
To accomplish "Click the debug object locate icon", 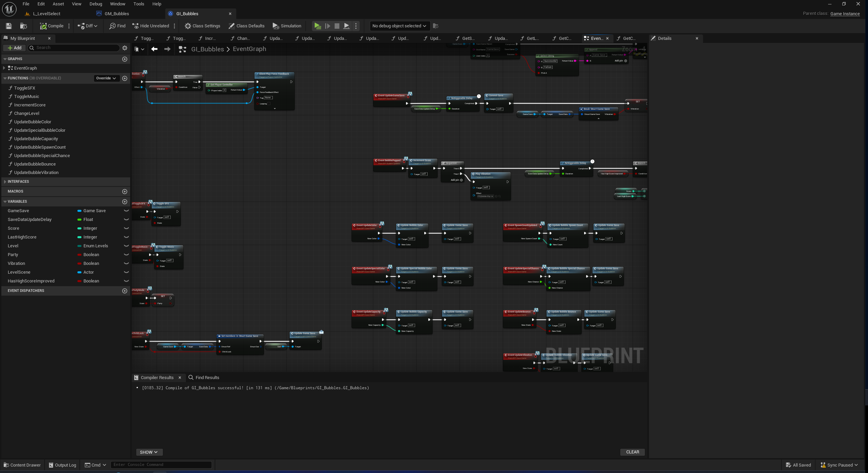I will (x=436, y=26).
